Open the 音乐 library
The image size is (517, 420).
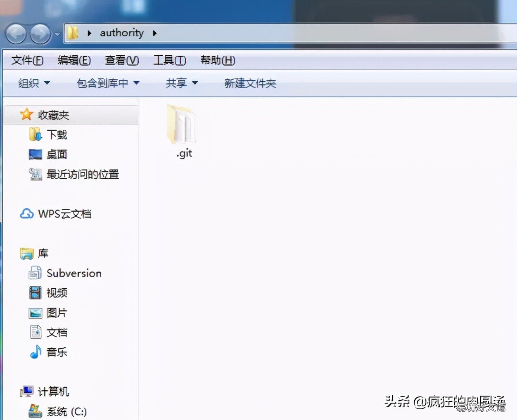pyautogui.click(x=57, y=352)
